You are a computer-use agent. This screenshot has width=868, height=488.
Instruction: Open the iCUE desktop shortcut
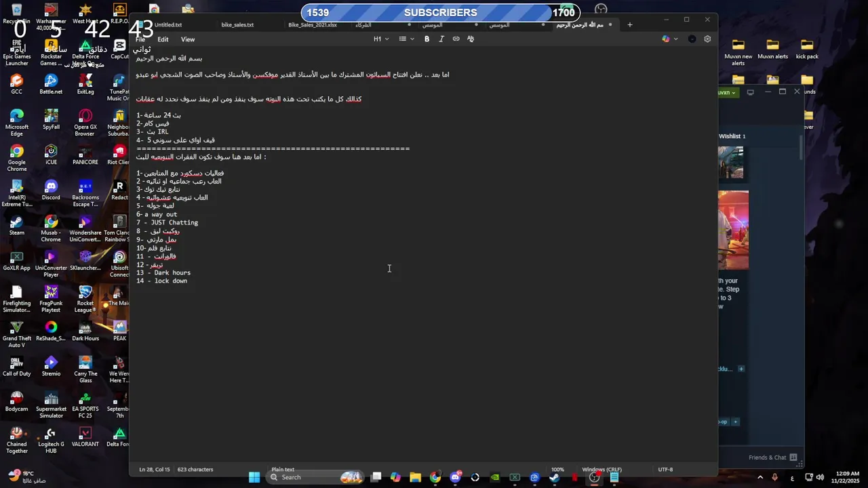click(x=51, y=155)
